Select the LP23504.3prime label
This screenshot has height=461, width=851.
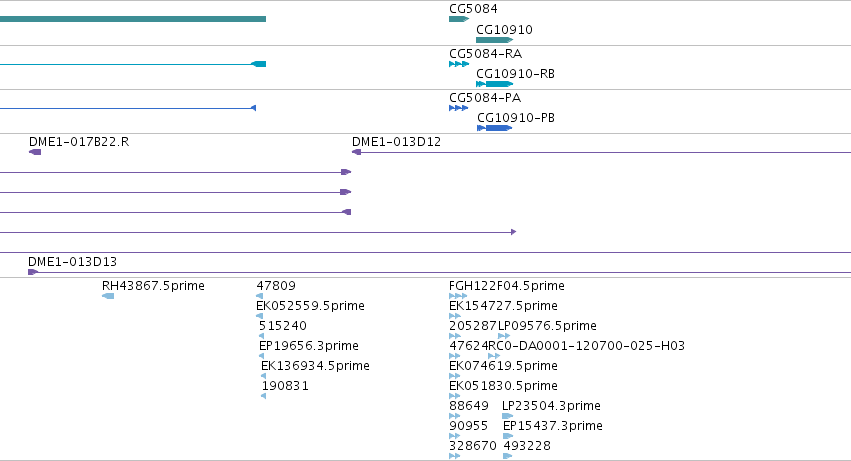click(551, 406)
